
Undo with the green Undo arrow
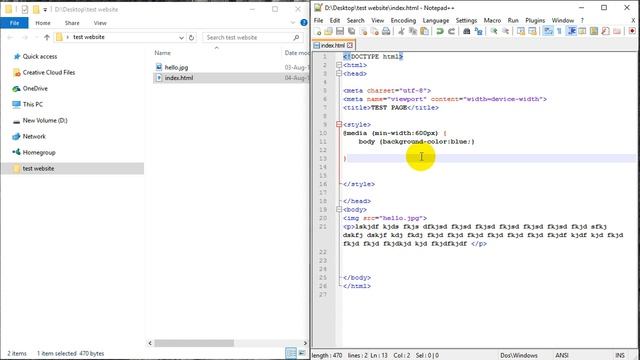tap(440, 31)
